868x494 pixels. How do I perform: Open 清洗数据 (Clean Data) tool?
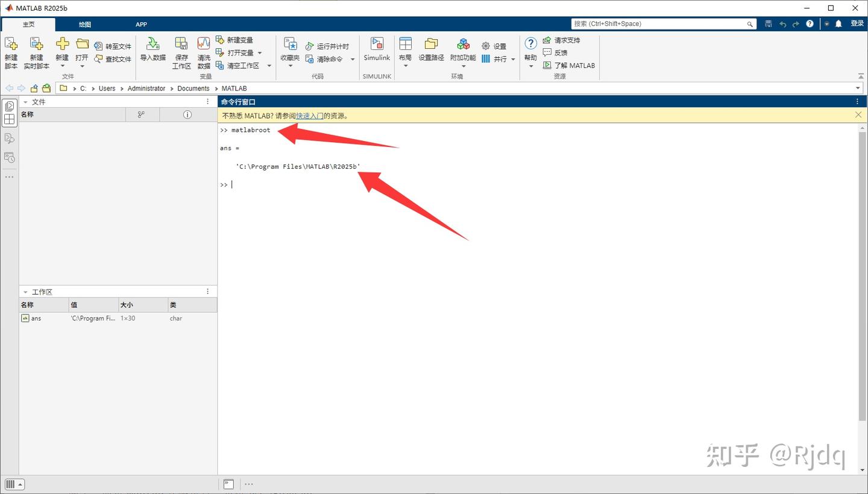[204, 53]
